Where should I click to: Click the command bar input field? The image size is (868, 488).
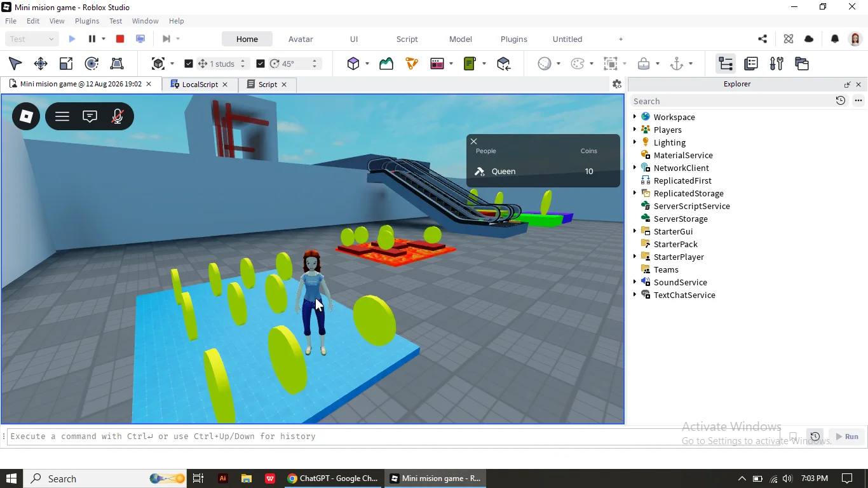click(x=394, y=437)
